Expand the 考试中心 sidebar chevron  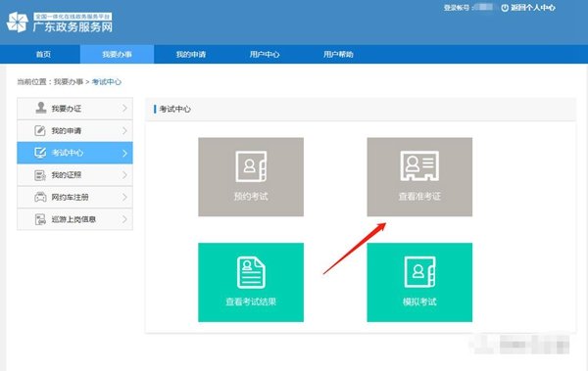pyautogui.click(x=124, y=153)
